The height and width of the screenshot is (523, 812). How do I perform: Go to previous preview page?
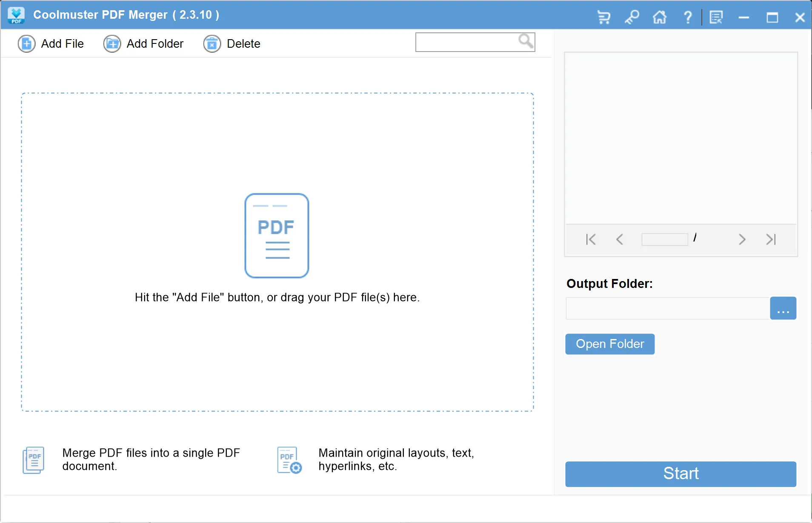pos(620,239)
